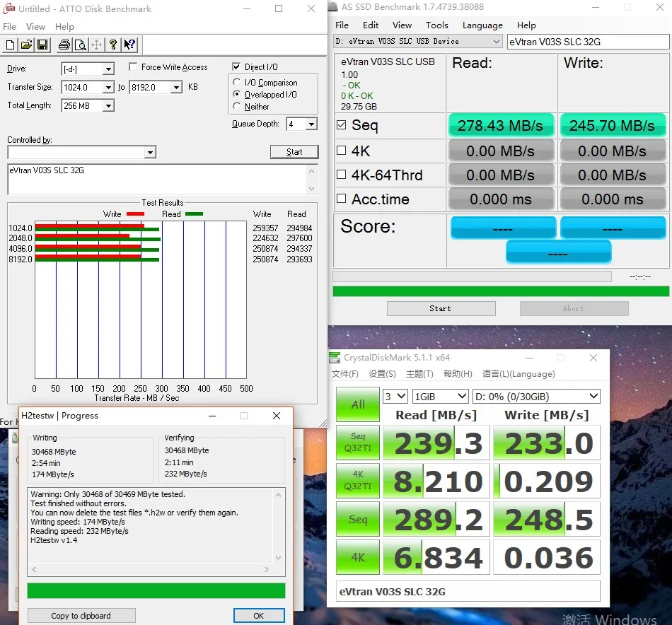
Task: Open AS SSD Edit menu
Action: pyautogui.click(x=370, y=25)
